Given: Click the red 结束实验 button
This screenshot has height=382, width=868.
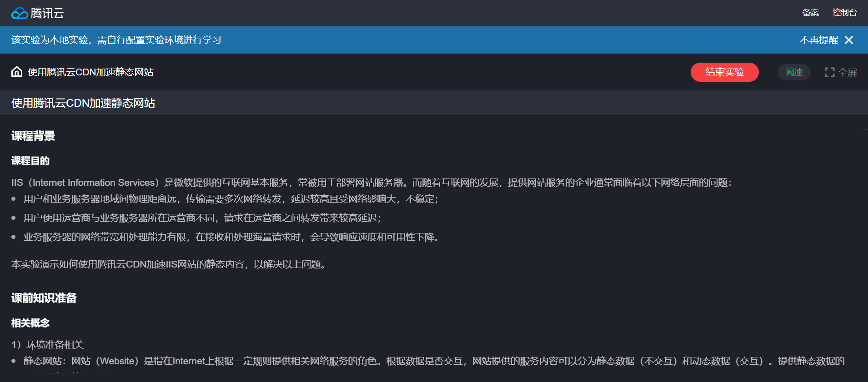Looking at the screenshot, I should (x=724, y=72).
